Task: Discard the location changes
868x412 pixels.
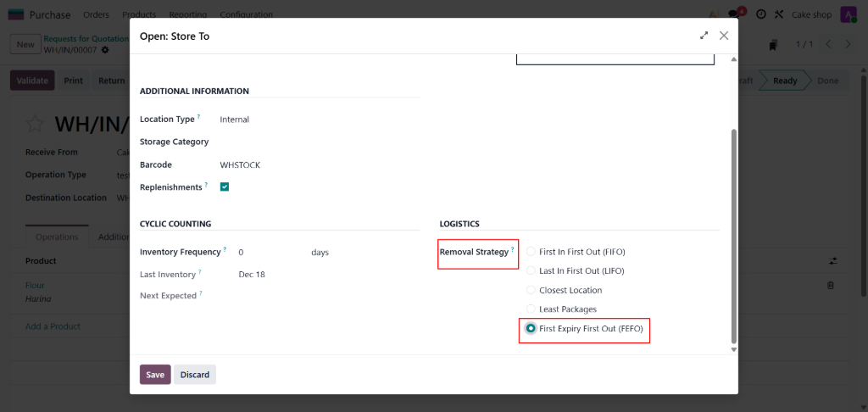Action: point(195,375)
